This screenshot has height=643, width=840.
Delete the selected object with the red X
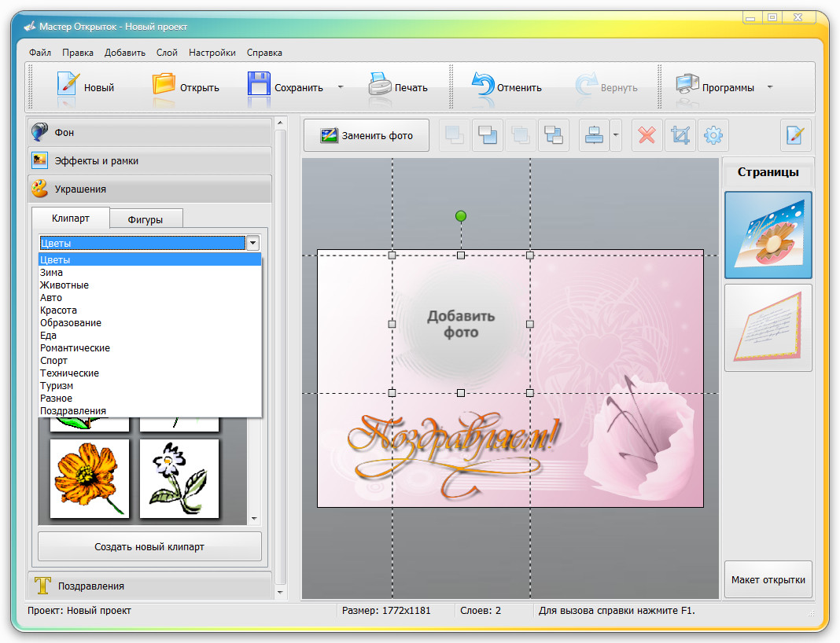[647, 135]
